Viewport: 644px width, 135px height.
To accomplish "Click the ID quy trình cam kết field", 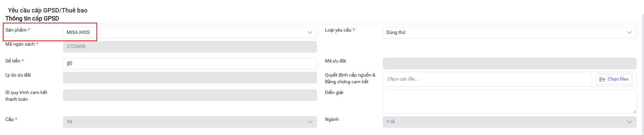I will [x=190, y=95].
